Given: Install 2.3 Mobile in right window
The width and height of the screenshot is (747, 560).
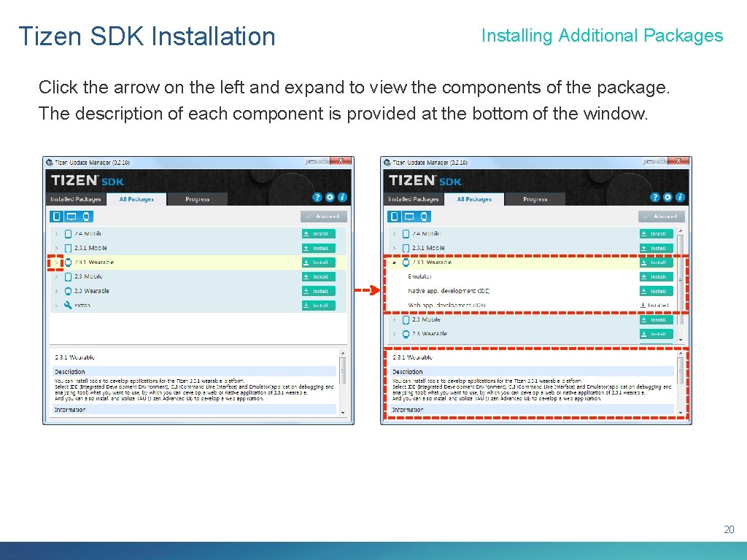Looking at the screenshot, I should coord(656,319).
